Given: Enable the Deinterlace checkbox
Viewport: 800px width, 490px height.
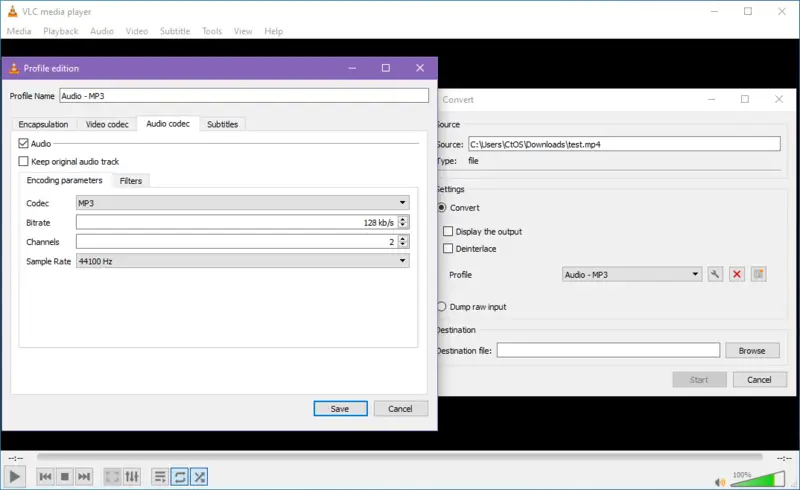Looking at the screenshot, I should (448, 249).
